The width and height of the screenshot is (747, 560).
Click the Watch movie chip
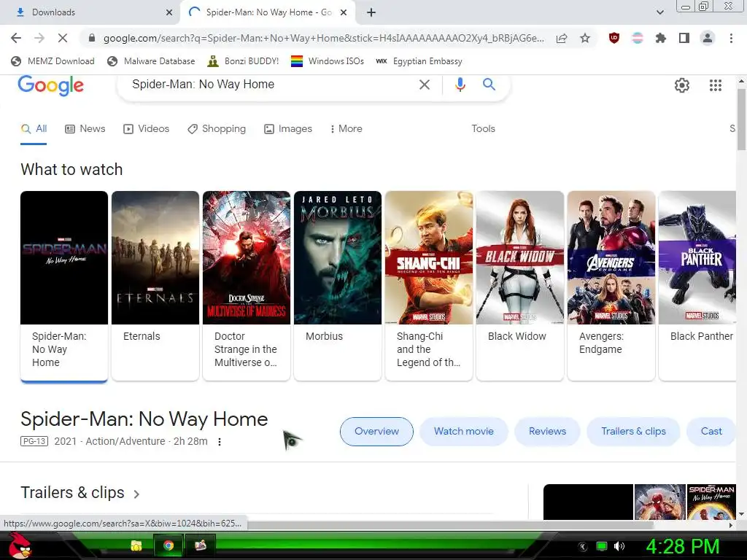pyautogui.click(x=463, y=432)
